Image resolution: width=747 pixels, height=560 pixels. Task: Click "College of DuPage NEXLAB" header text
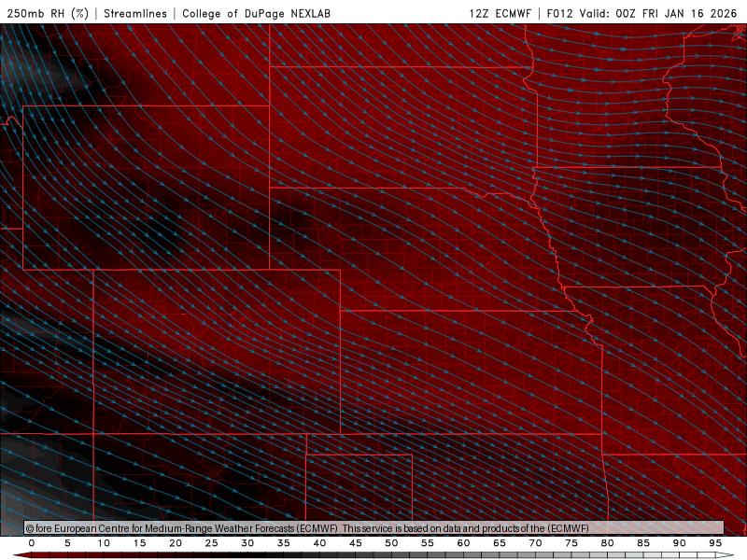tap(256, 13)
